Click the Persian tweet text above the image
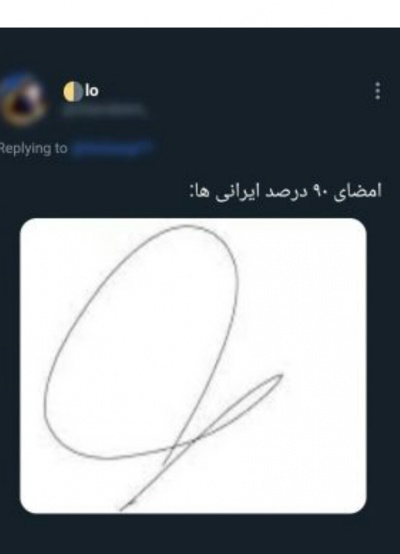The image size is (400, 554). tap(286, 192)
